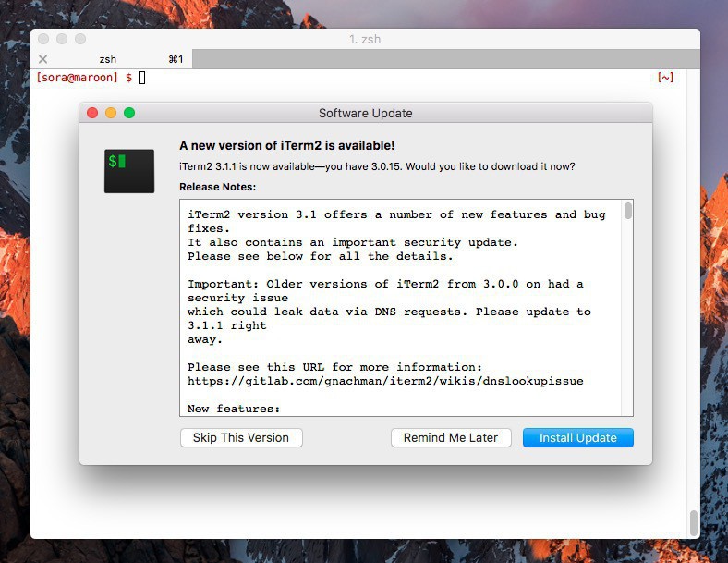
Task: Click 'It also contains an important security update' line
Action: tap(352, 242)
